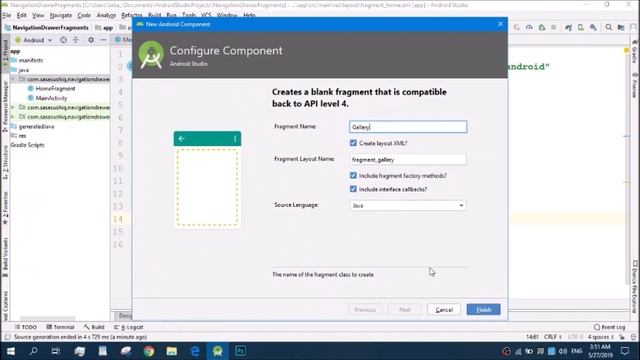Open Project panel settings gear

pyautogui.click(x=91, y=40)
